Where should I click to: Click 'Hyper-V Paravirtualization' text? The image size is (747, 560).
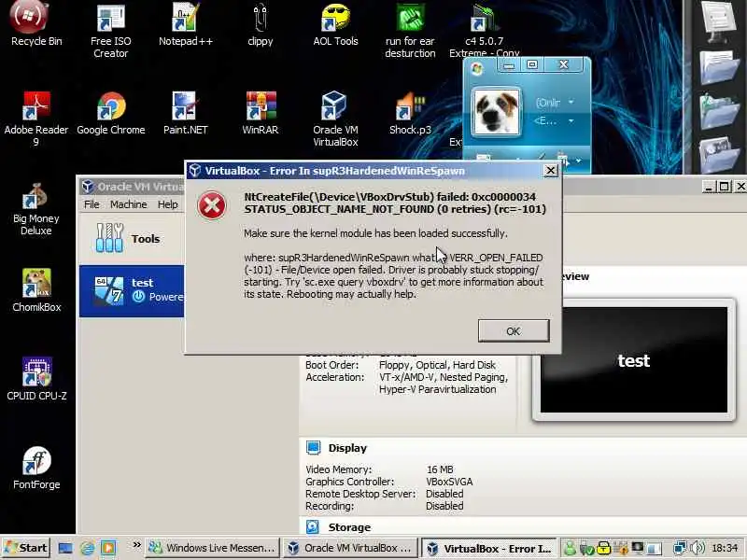click(x=437, y=389)
